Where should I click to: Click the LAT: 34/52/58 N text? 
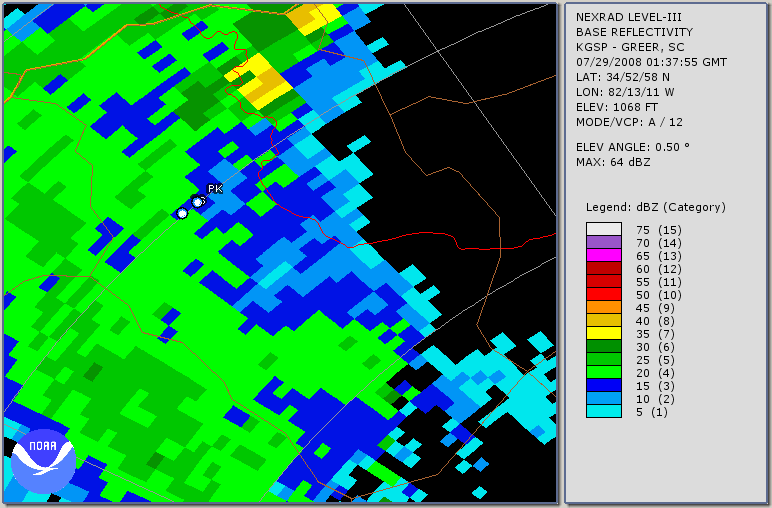pos(623,77)
